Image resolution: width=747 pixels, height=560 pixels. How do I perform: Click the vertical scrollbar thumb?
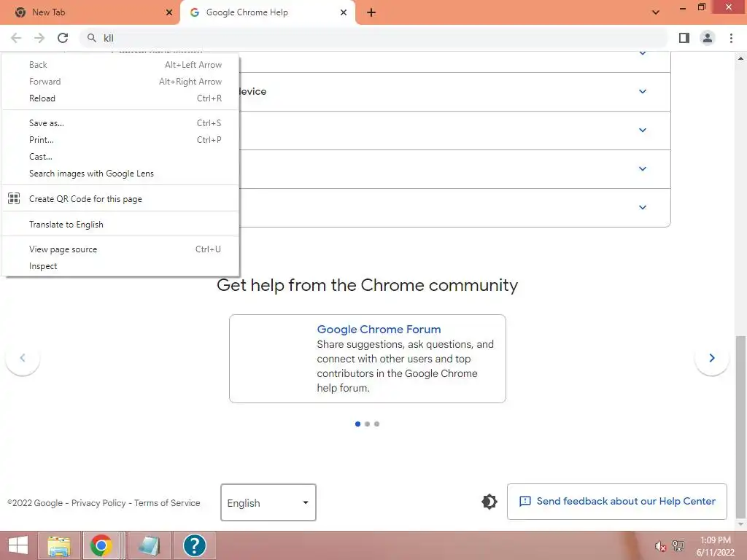pos(741,426)
